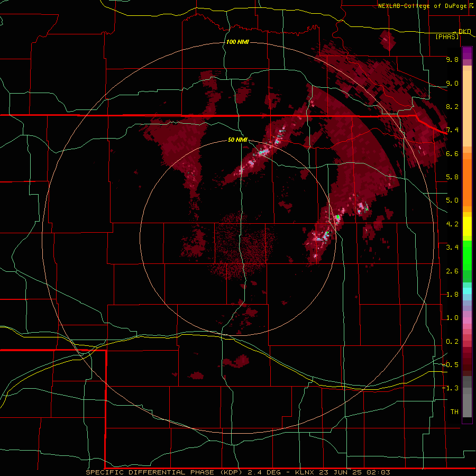Click the KLNX radar site identifier
The width and height of the screenshot is (476, 476).
coord(305,472)
